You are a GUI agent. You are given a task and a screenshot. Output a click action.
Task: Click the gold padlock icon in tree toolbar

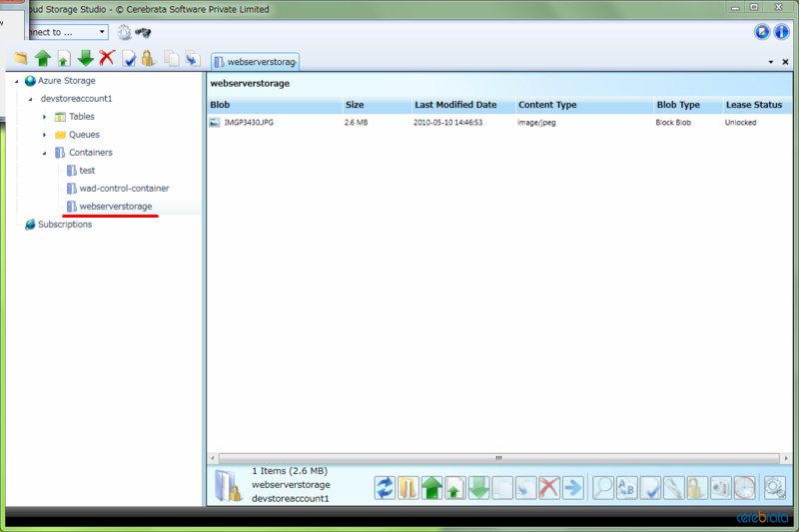coord(148,59)
